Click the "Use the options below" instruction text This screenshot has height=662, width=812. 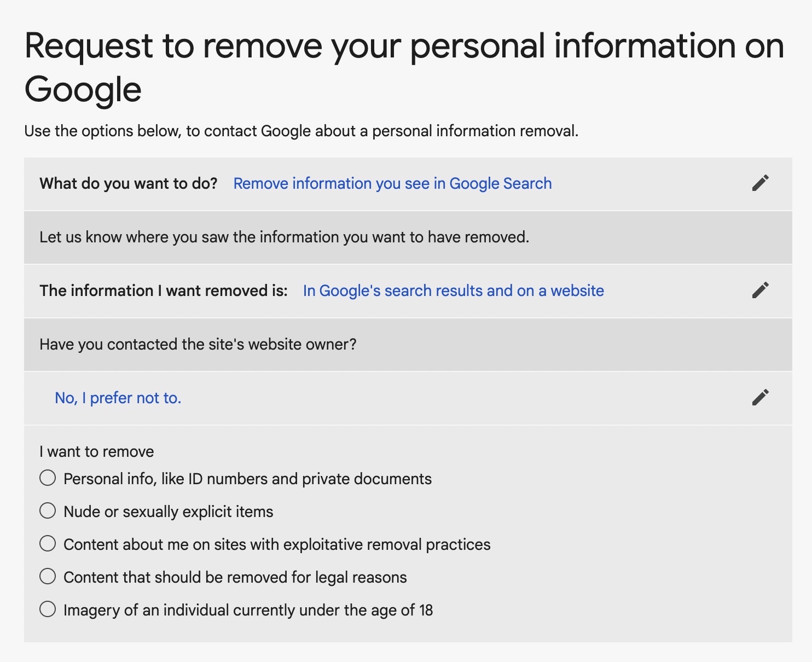tap(302, 131)
